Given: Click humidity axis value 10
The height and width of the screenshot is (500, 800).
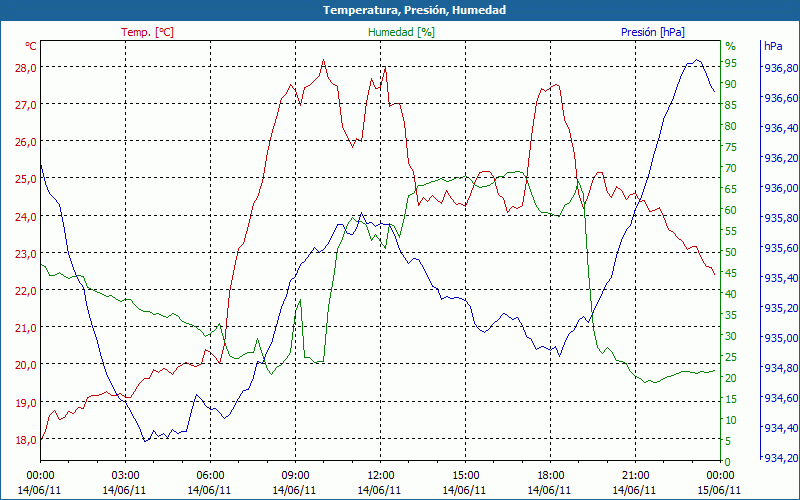Looking at the screenshot, I should (x=731, y=420).
